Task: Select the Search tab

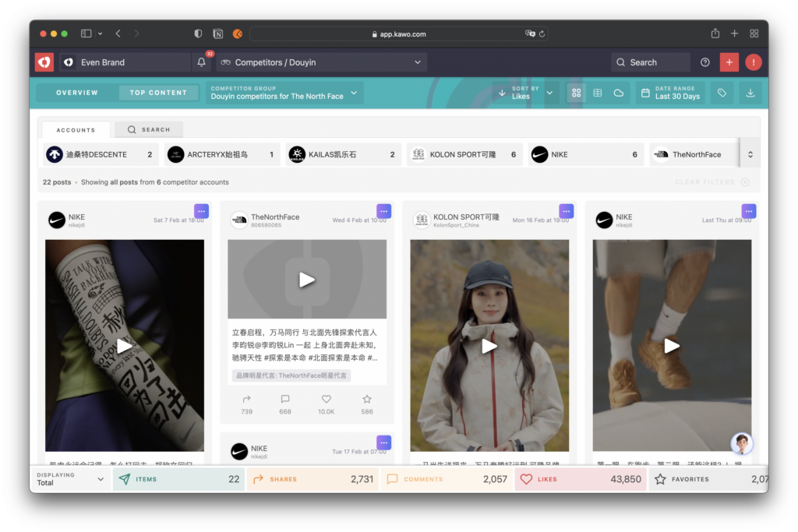Action: point(149,130)
